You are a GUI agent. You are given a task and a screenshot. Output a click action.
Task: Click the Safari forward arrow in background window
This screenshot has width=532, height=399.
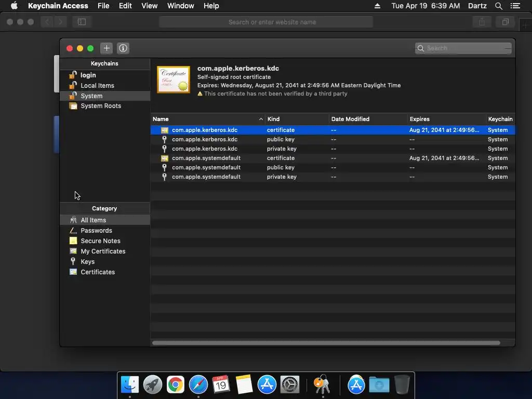coord(60,22)
